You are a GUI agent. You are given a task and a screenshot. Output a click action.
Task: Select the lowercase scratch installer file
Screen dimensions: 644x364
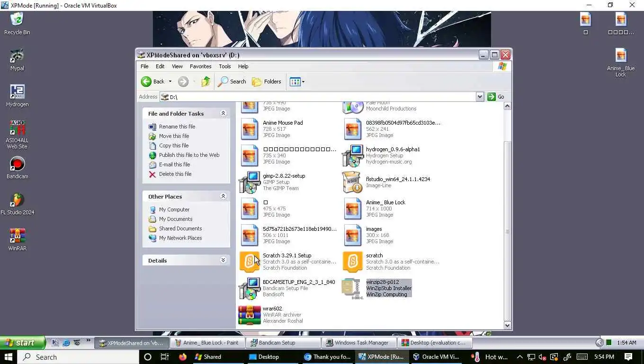click(391, 262)
